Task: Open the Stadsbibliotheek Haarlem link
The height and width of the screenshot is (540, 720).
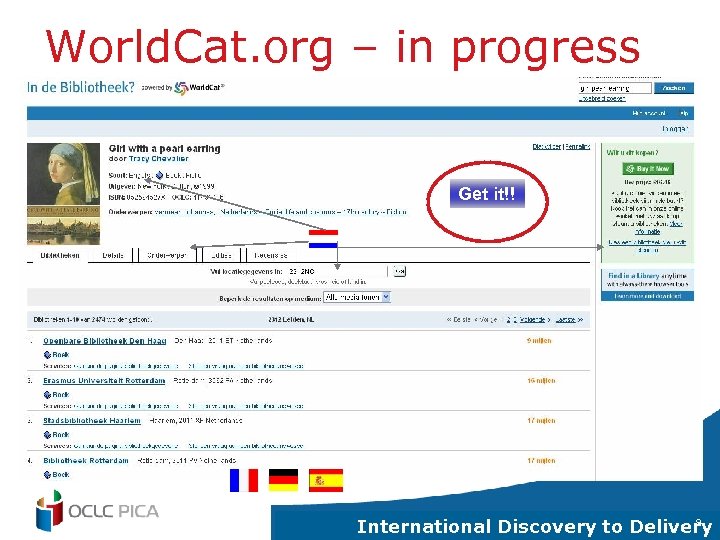Action: pyautogui.click(x=92, y=421)
